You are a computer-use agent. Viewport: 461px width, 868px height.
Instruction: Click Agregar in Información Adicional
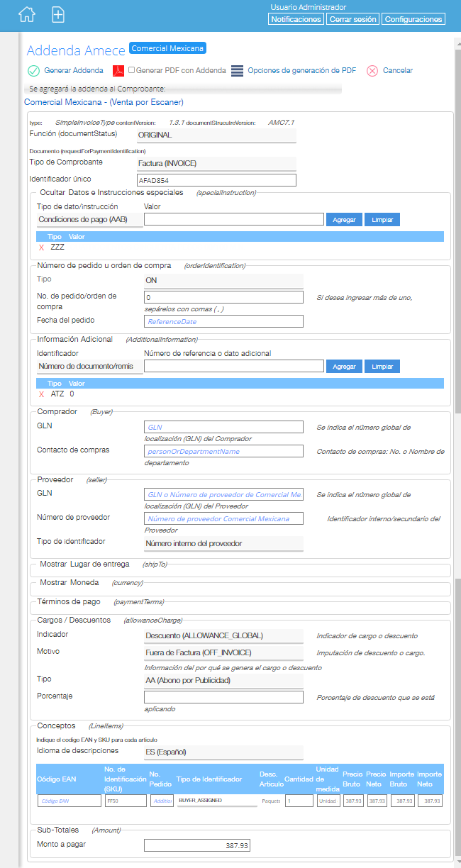[344, 367]
